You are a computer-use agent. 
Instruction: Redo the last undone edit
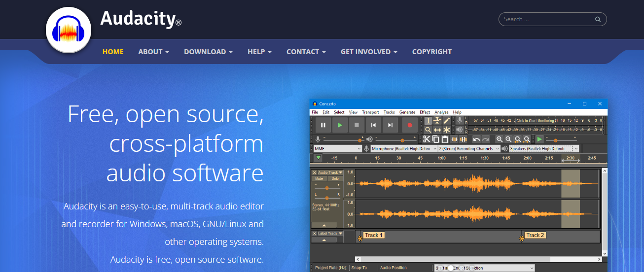pyautogui.click(x=486, y=139)
